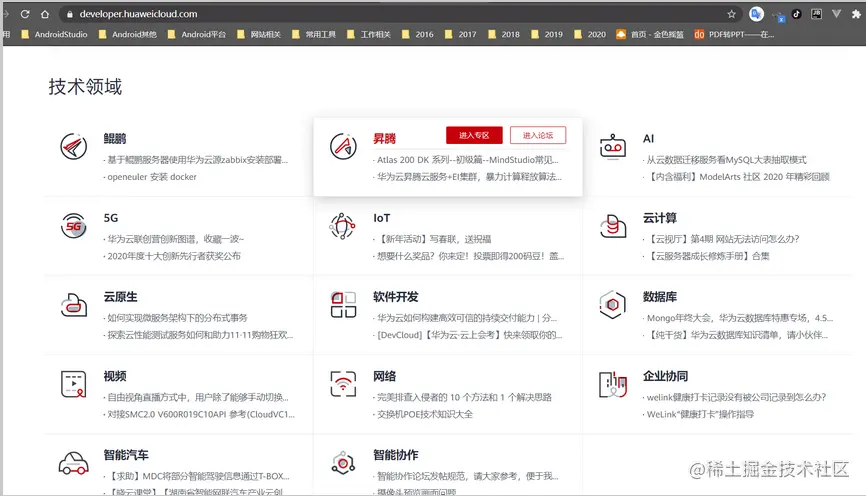Click the 昇腾 category icon
This screenshot has width=866, height=496.
343,146
